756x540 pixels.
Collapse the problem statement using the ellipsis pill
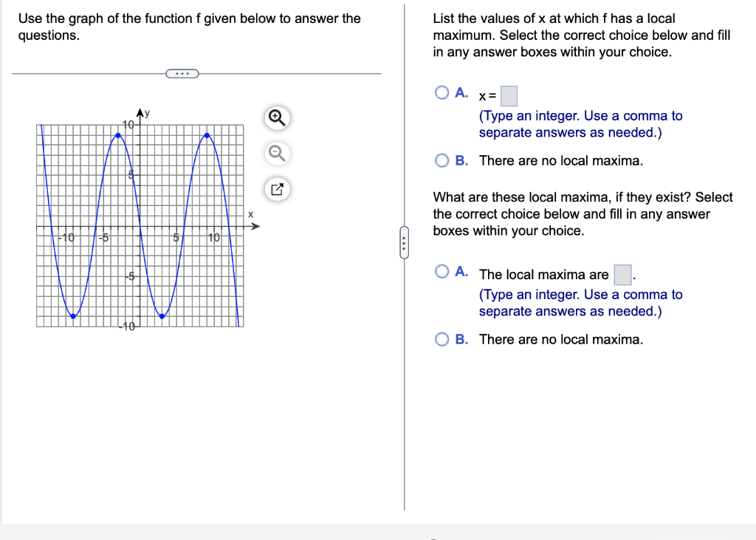(182, 73)
